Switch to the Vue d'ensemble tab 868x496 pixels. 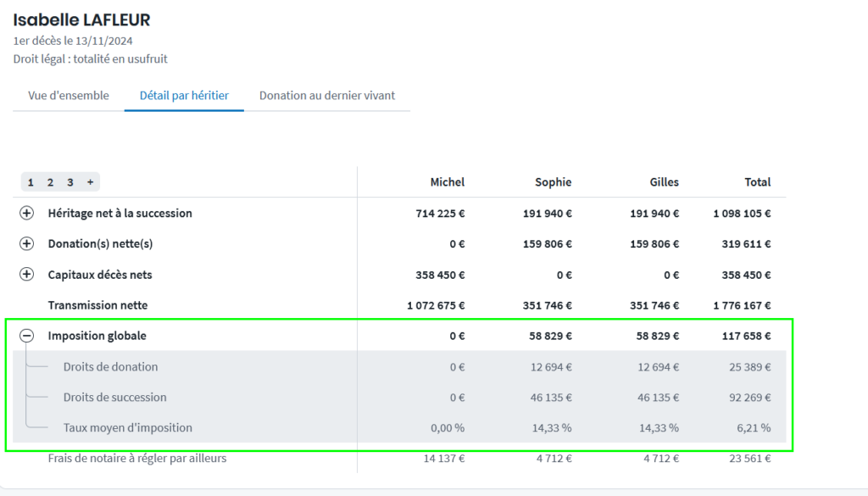coord(69,96)
